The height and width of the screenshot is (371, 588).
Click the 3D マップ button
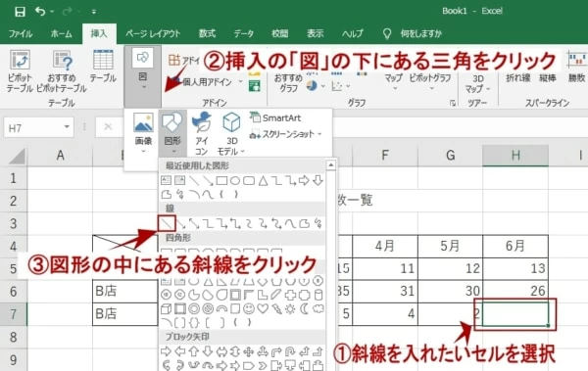[x=478, y=83]
